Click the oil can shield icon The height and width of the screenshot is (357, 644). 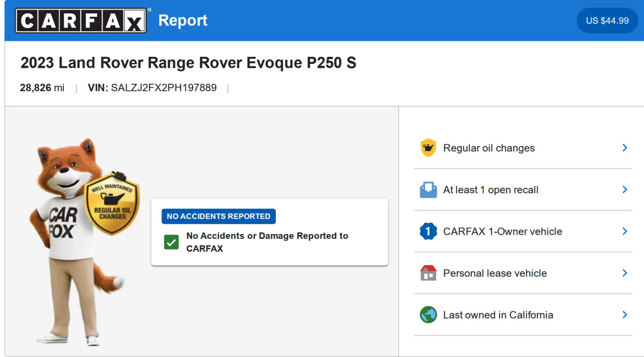pos(428,148)
